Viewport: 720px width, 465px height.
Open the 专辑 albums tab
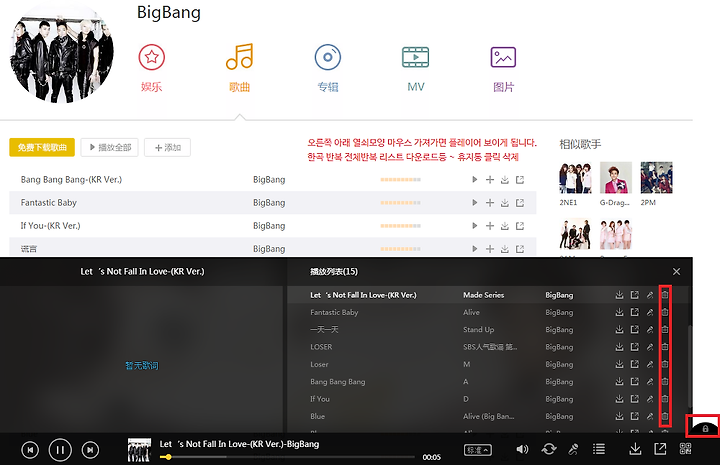[x=328, y=68]
